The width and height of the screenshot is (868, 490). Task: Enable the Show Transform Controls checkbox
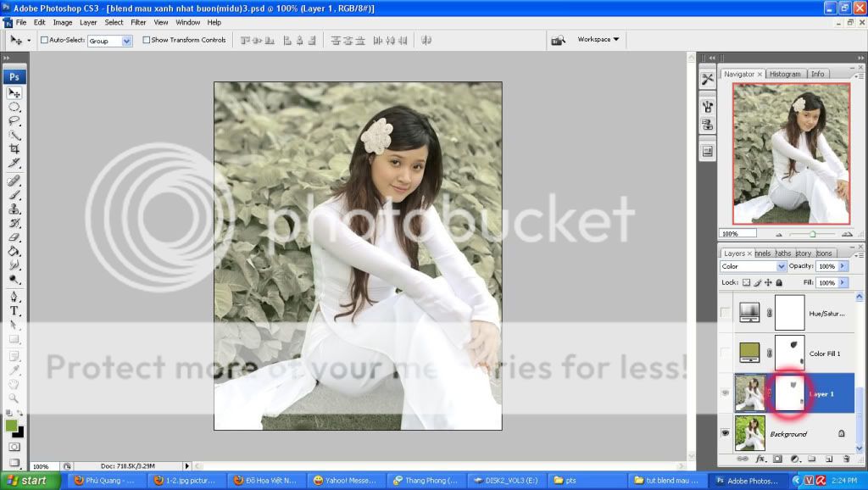[146, 40]
